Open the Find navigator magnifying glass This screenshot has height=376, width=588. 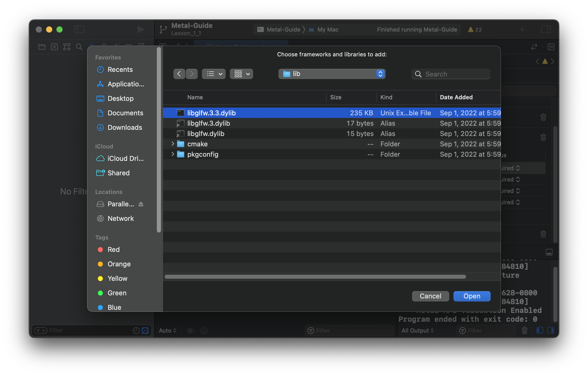tap(79, 47)
